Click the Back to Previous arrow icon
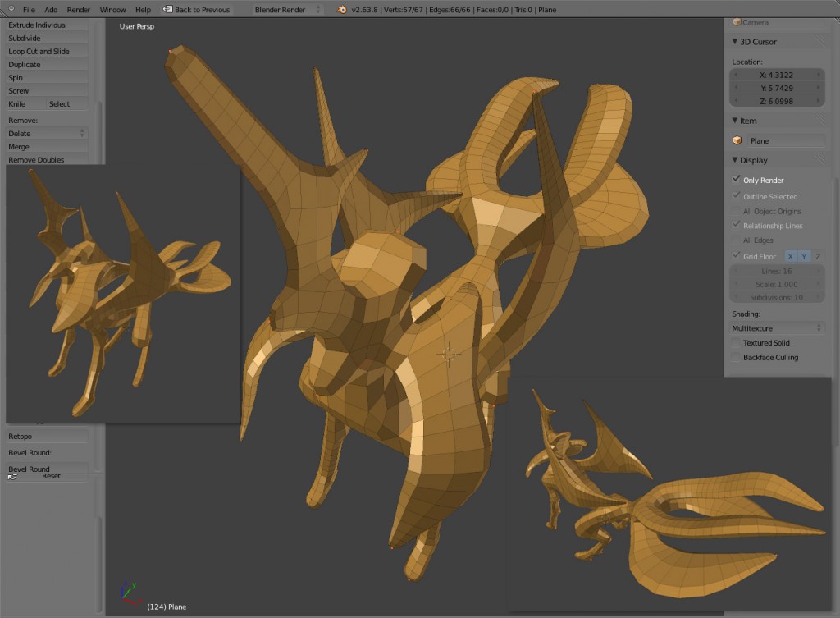This screenshot has width=840, height=618. pos(167,10)
